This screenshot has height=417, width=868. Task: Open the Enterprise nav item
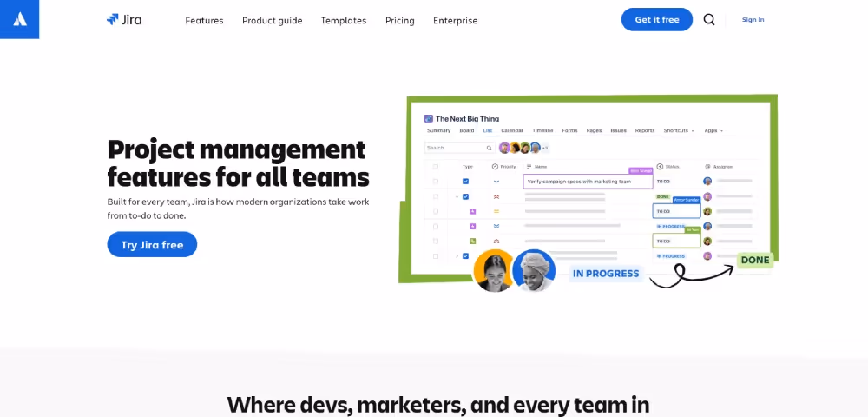[455, 21]
